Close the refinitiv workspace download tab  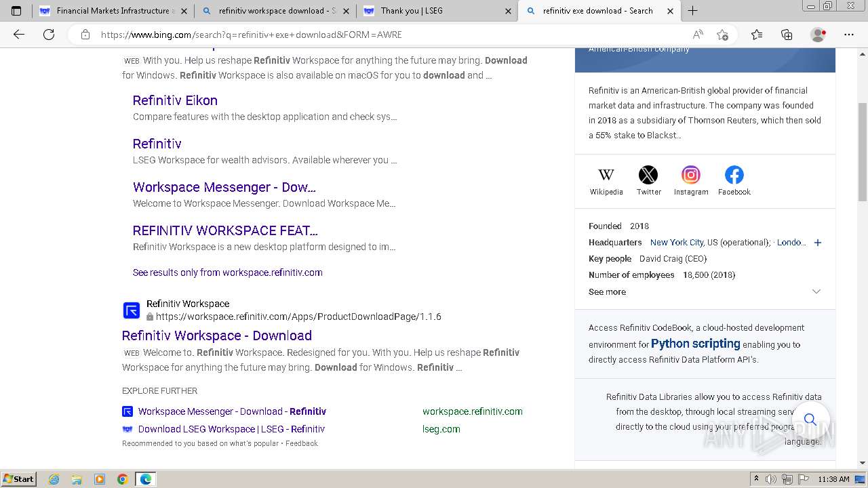coord(347,11)
